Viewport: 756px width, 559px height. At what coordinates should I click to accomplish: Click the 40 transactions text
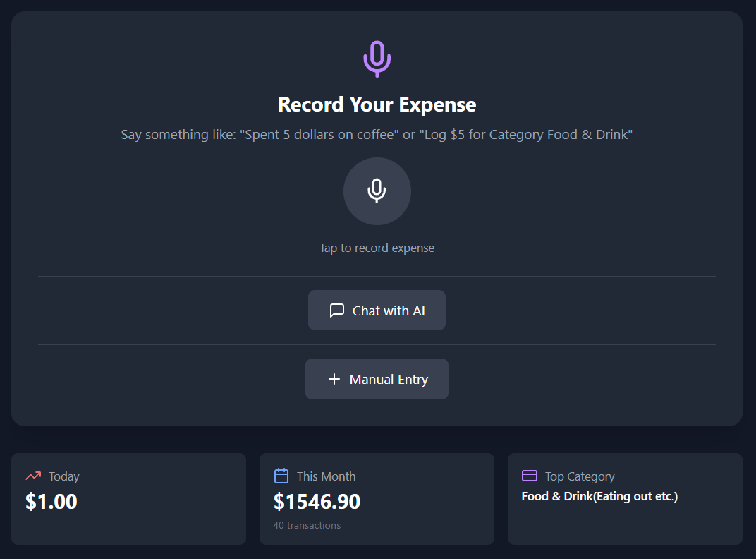[x=307, y=525]
